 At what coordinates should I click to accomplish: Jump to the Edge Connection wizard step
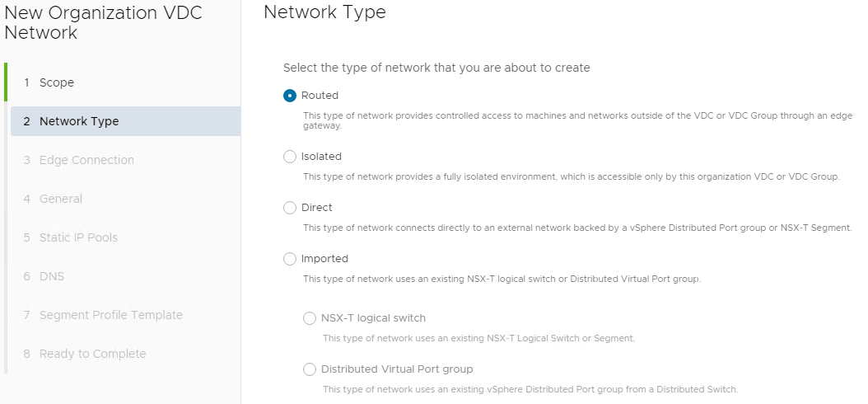[86, 160]
